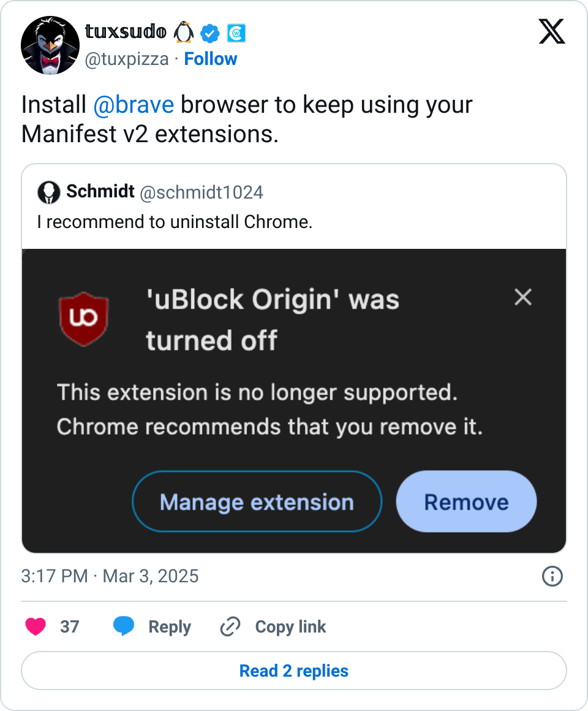Open the @brave profile link
Viewport: 588px width, 711px height.
tap(134, 104)
